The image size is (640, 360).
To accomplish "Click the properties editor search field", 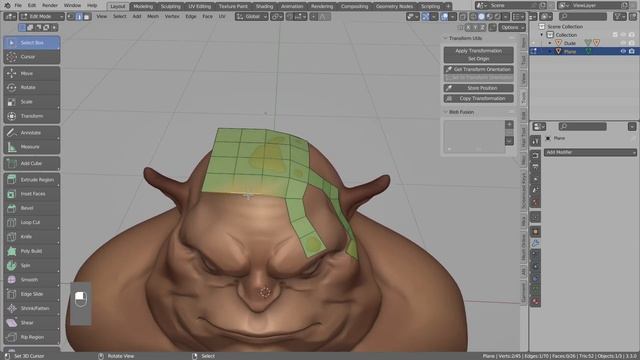I will (x=582, y=127).
